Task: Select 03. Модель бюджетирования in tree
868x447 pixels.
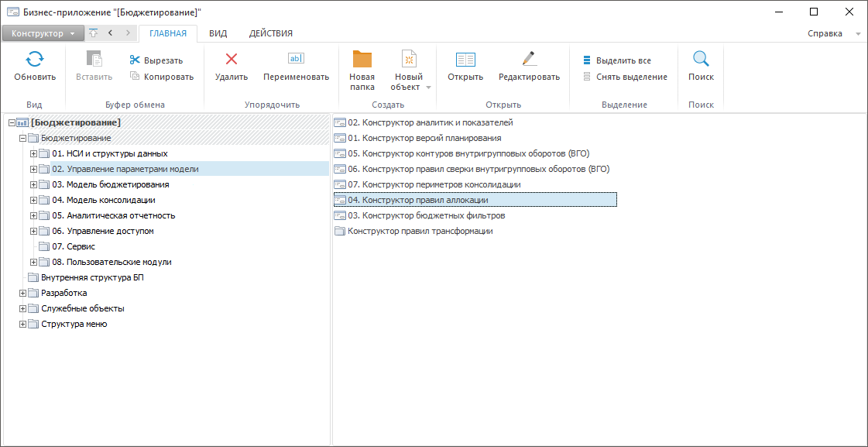Action: coord(110,184)
